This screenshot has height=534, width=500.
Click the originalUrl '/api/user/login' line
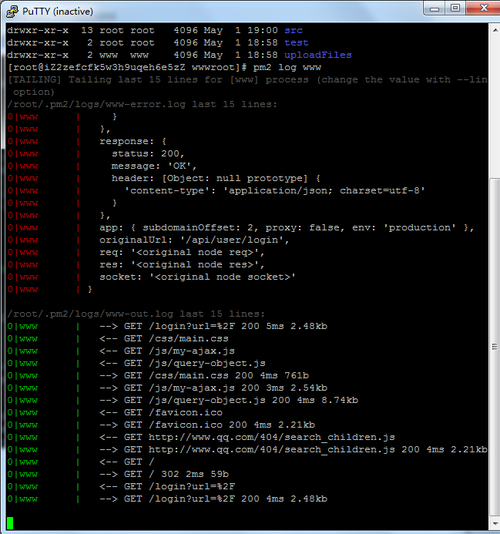(194, 240)
